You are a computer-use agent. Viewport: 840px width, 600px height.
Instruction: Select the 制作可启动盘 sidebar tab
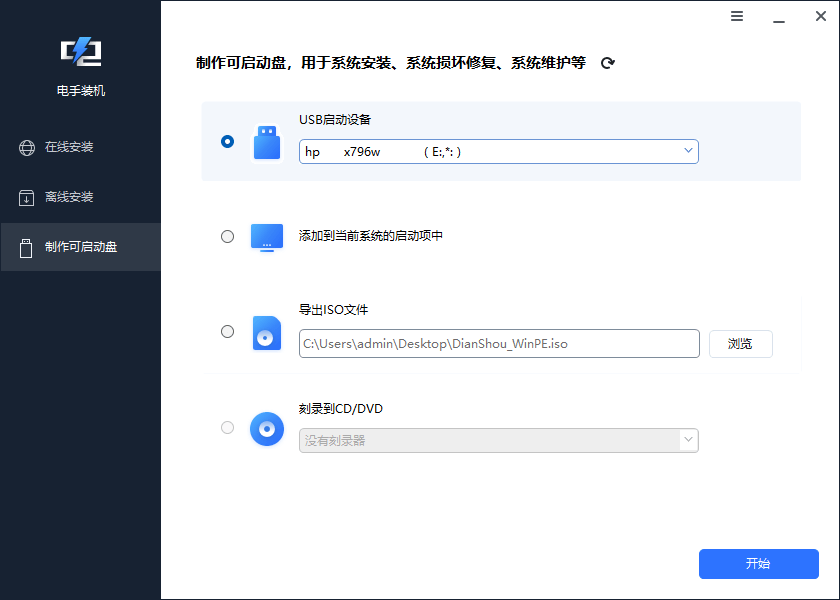tap(80, 246)
